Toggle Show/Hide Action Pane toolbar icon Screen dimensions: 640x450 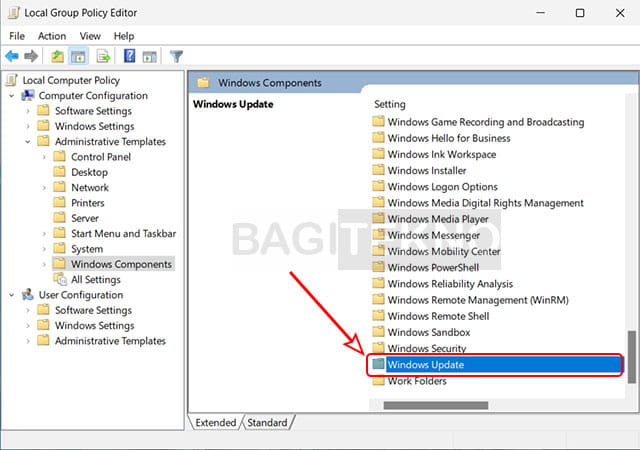pos(149,56)
